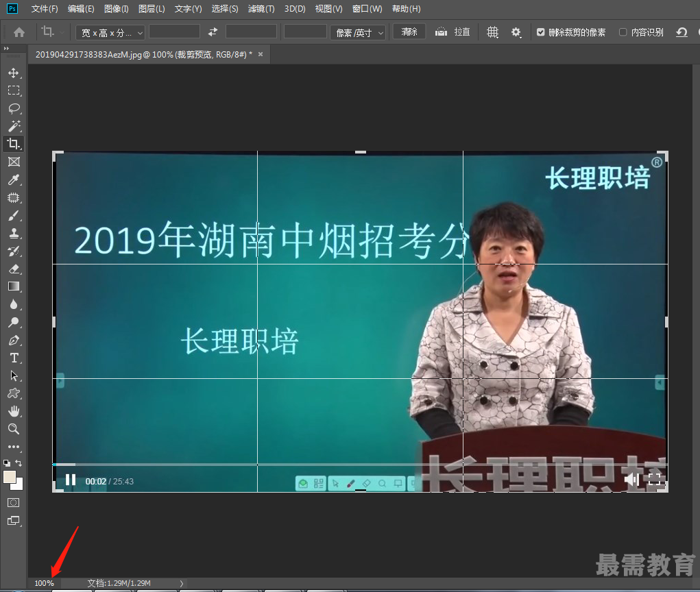Select the Rectangular Marquee tool
Image resolution: width=700 pixels, height=592 pixels.
[14, 90]
